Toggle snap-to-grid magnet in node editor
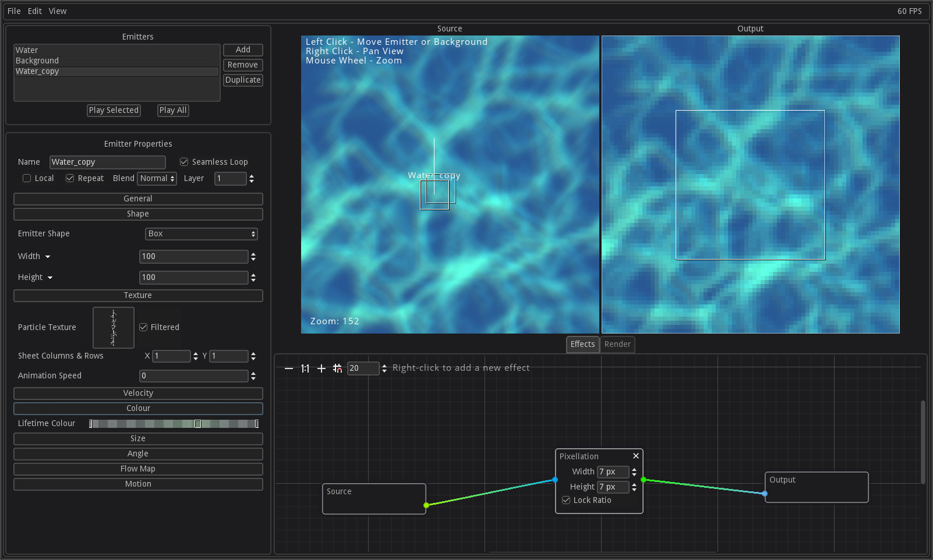This screenshot has height=560, width=933. [x=337, y=368]
